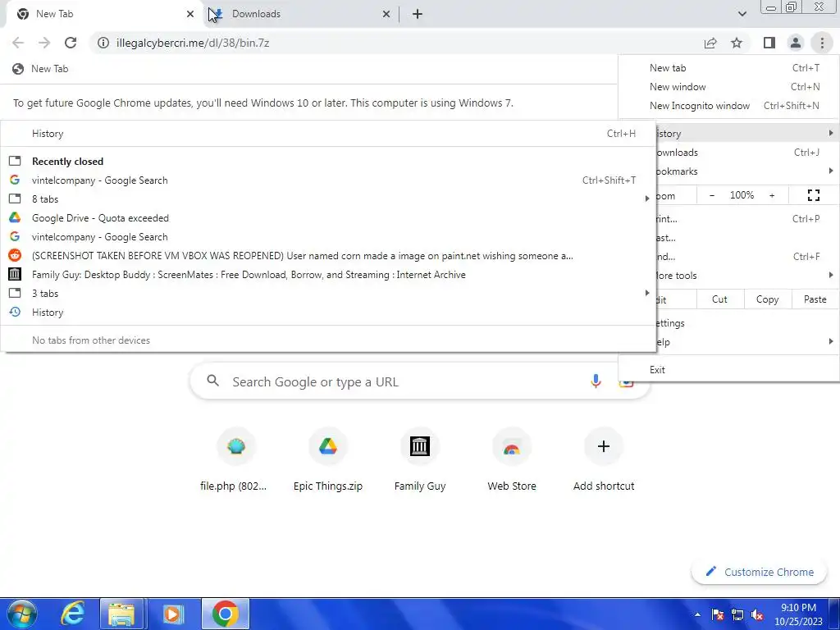Open Windows Explorer from taskbar
Viewport: 840px width, 630px height.
121,614
